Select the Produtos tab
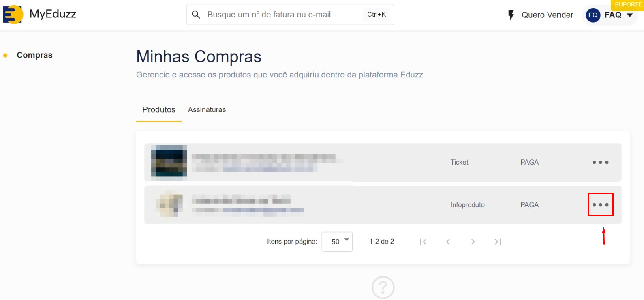The height and width of the screenshot is (300, 644). pyautogui.click(x=159, y=110)
